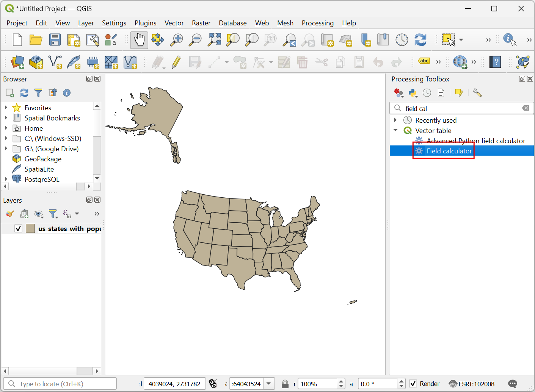Open toolbox History clock icon

tap(427, 93)
